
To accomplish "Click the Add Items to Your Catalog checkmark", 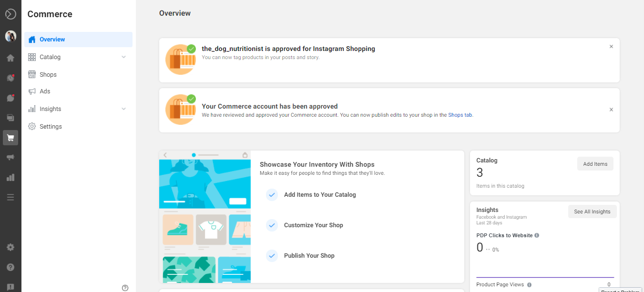I will (272, 195).
